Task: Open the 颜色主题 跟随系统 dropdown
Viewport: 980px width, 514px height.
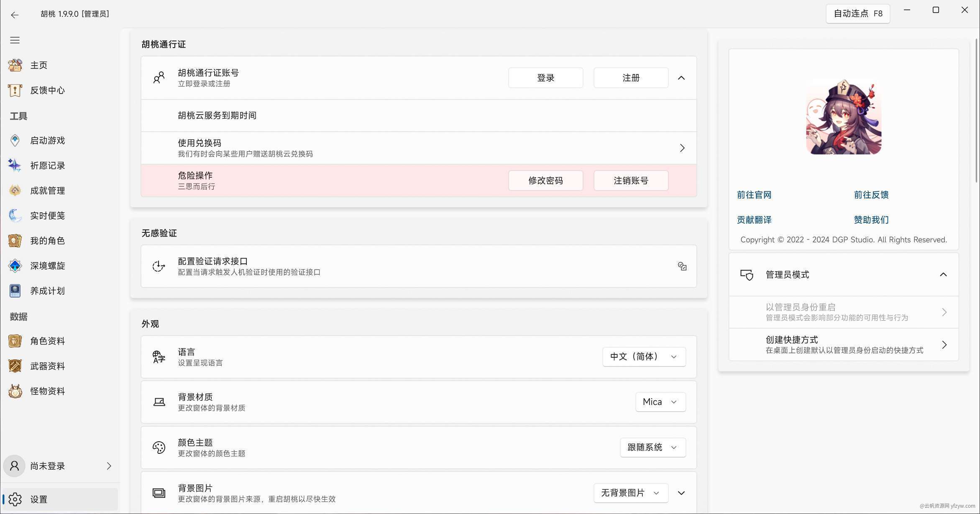Action: click(x=652, y=448)
